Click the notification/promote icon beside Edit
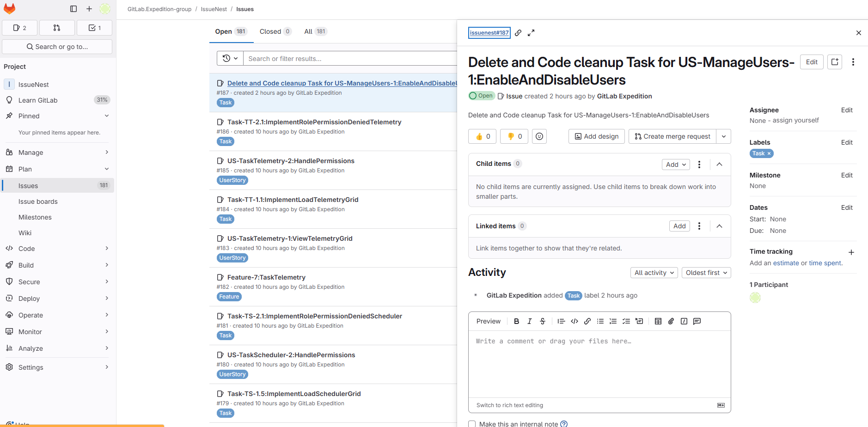The image size is (868, 427). tap(835, 62)
